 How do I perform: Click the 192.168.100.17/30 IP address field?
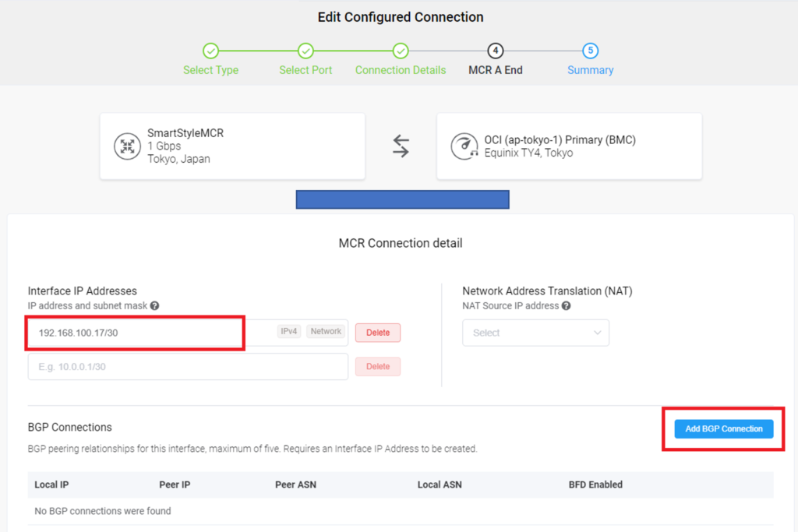(188, 333)
